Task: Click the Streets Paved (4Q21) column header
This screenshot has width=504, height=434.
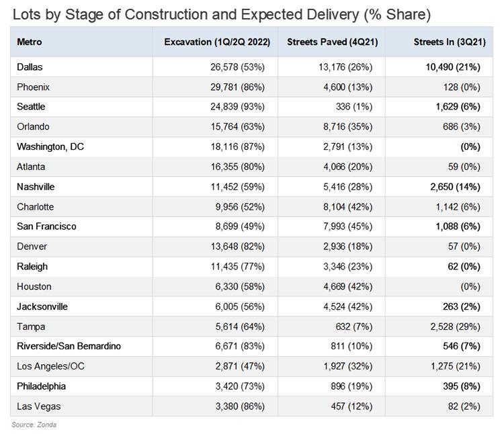Action: point(332,42)
